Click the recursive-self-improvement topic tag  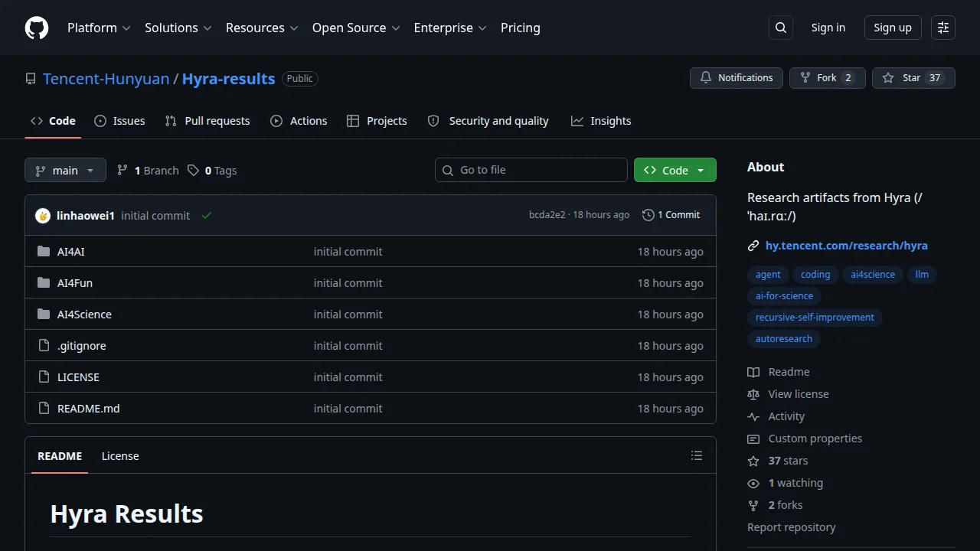point(815,318)
